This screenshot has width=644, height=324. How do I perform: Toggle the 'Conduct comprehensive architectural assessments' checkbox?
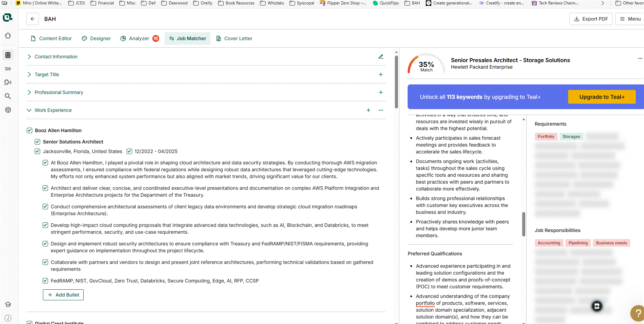45,207
